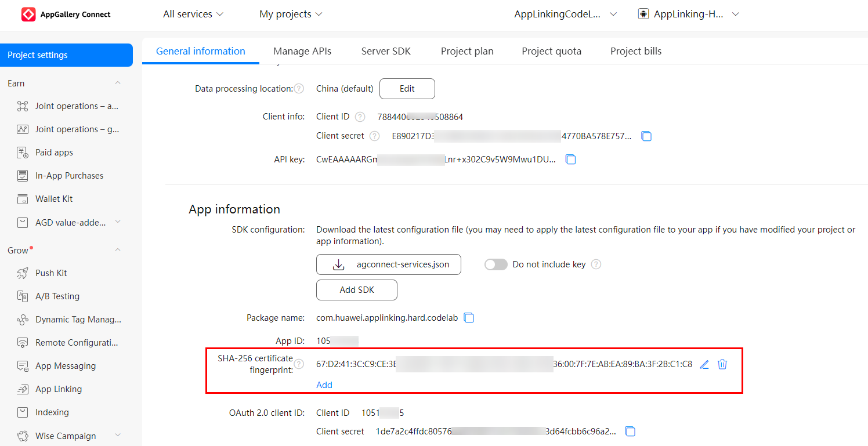Expand the AGD value-added submenu chevron
This screenshot has height=446, width=868.
(x=118, y=222)
